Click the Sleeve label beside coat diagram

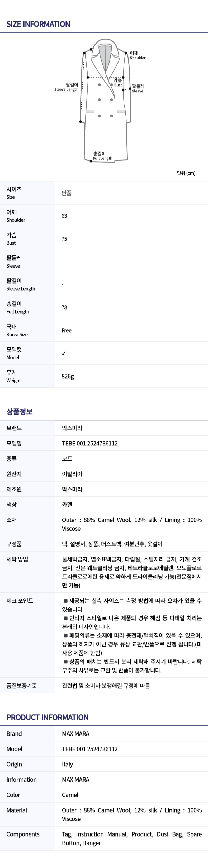coord(138,88)
